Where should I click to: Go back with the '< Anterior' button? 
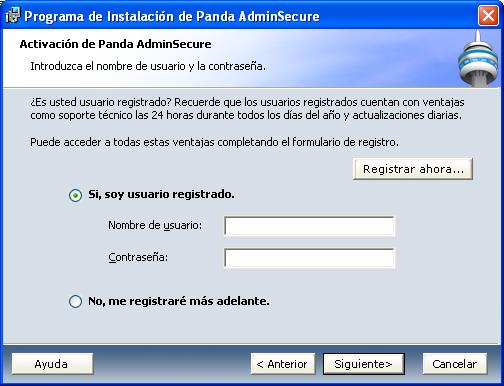click(283, 364)
